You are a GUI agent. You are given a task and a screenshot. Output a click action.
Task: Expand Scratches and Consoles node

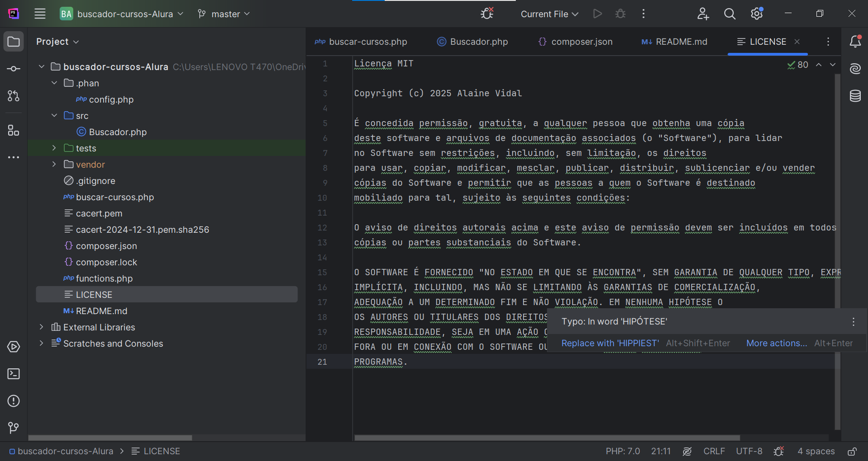coord(42,343)
